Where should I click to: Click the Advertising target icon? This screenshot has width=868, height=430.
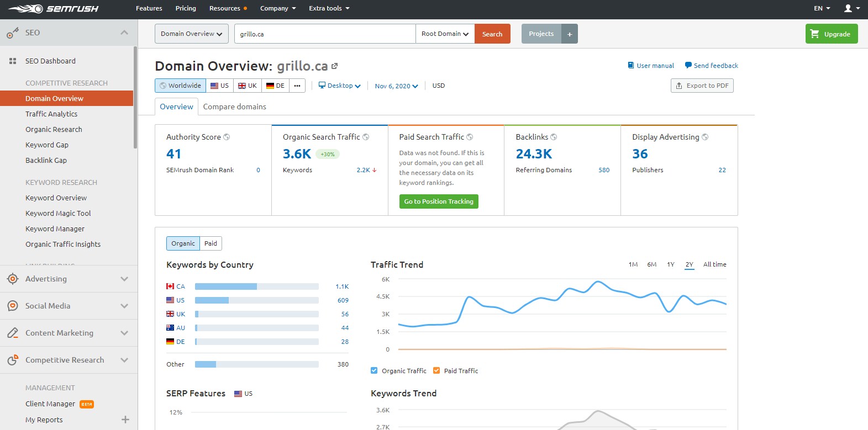[13, 279]
